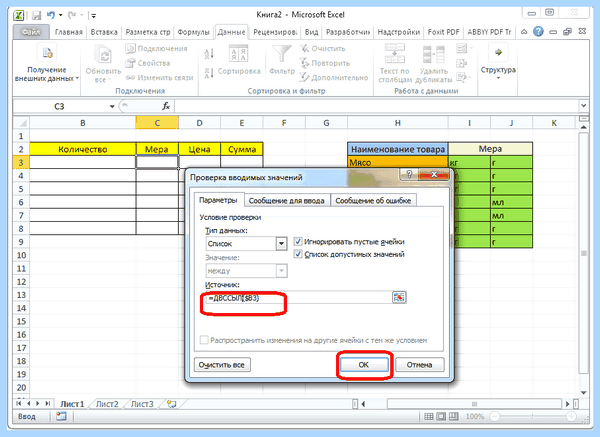Click the insert new sheet tab icon
The height and width of the screenshot is (437, 600).
coord(172,404)
